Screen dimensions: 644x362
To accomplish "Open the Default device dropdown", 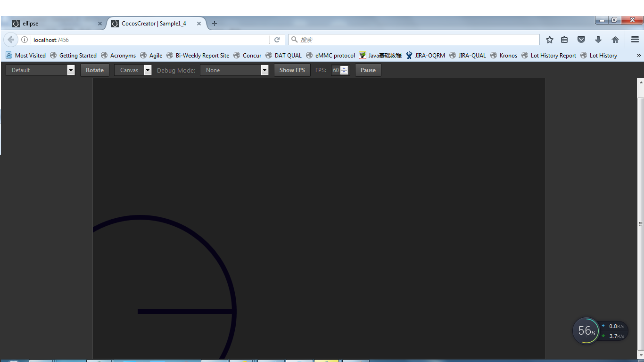I will (x=40, y=70).
